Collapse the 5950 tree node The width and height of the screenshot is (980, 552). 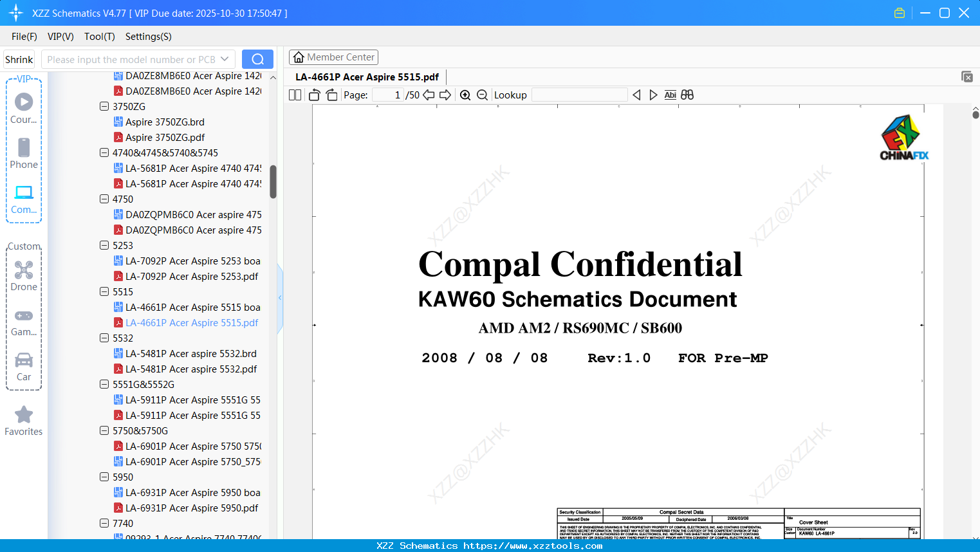[x=104, y=477]
